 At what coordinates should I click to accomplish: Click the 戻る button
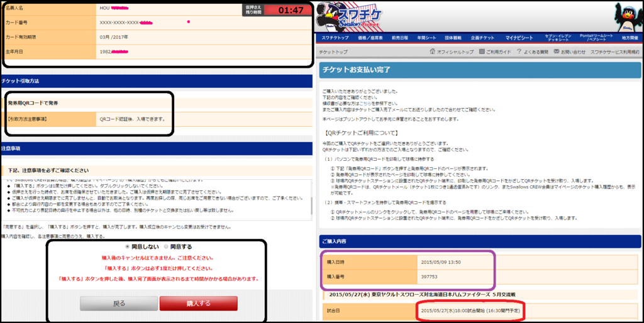pos(119,304)
